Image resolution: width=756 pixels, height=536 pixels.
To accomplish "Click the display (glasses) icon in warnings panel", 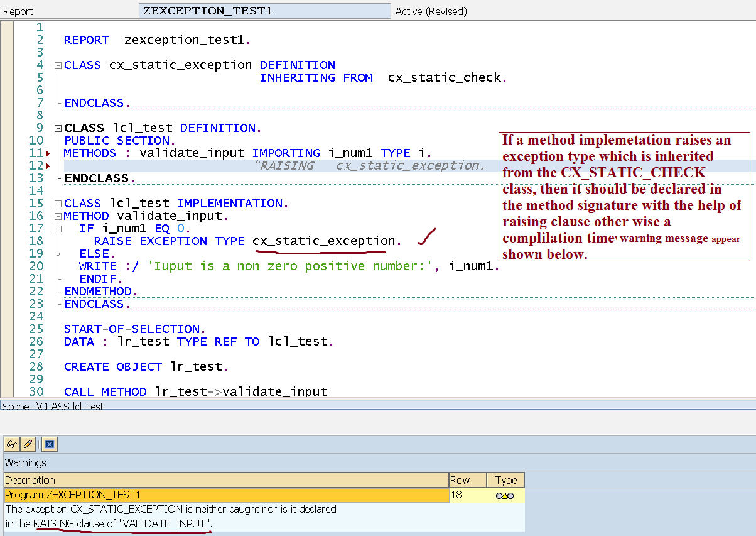I will (11, 444).
